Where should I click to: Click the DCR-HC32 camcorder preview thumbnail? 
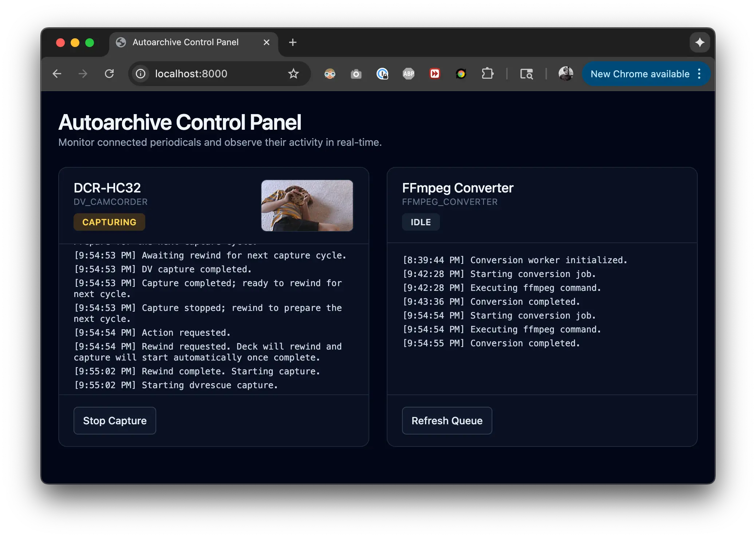coord(307,205)
